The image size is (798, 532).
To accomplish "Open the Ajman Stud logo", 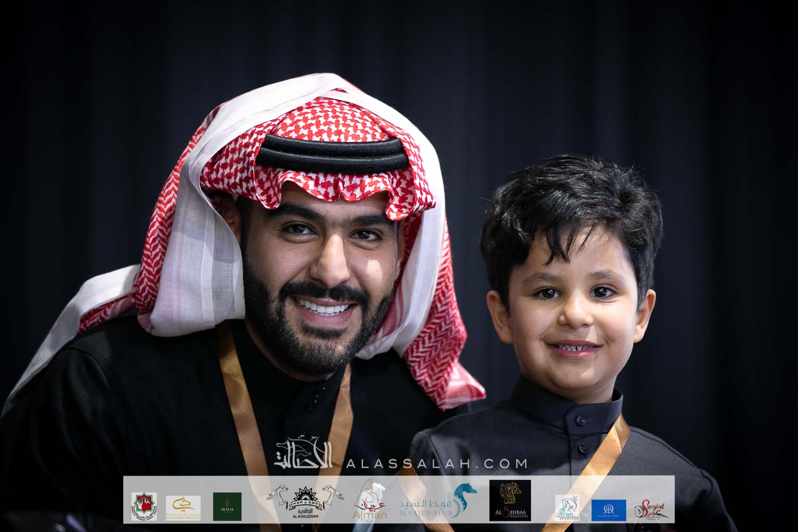I will [370, 503].
